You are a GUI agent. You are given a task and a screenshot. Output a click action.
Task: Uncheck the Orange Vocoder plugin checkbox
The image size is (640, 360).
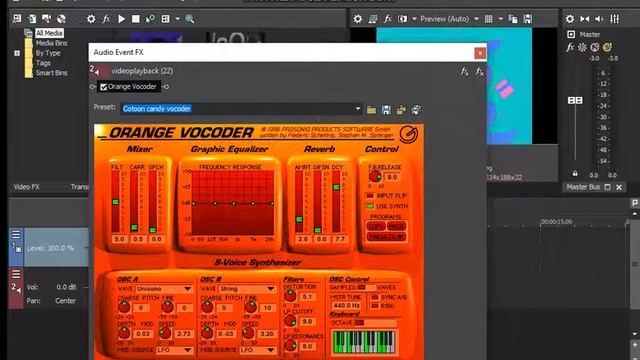(104, 87)
